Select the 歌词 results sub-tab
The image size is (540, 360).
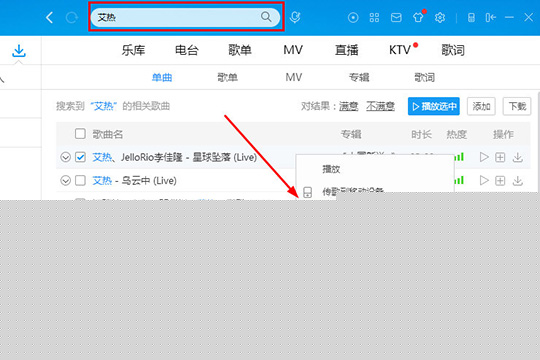click(424, 77)
